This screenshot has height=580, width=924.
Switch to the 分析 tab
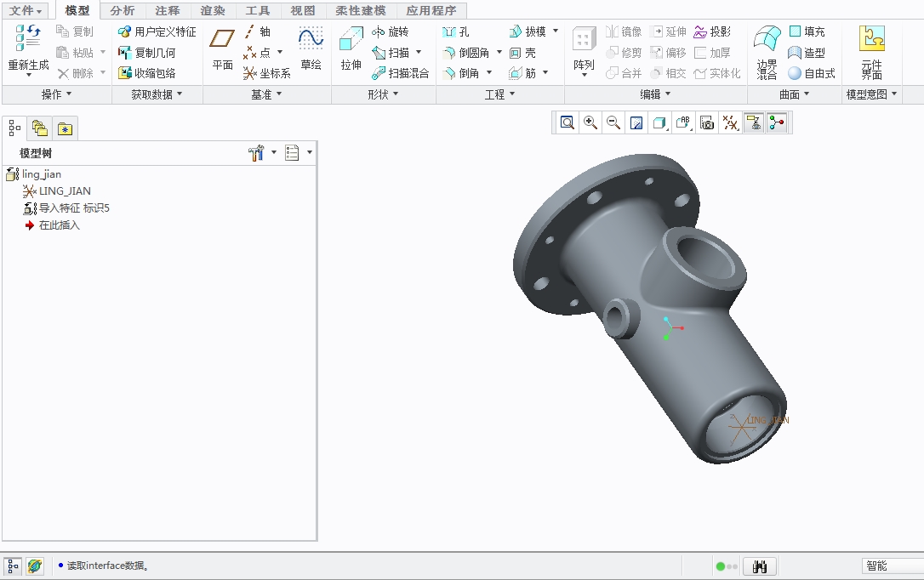(x=122, y=10)
